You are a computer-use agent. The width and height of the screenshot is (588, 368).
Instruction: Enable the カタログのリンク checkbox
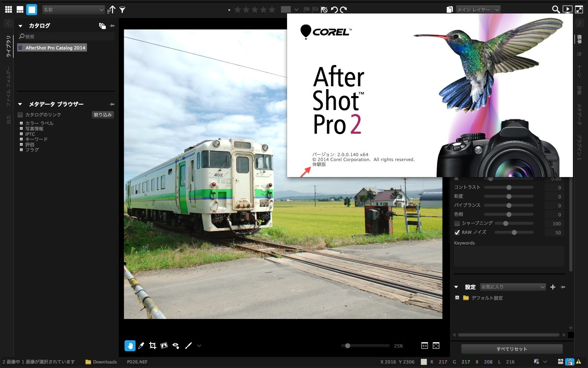20,115
